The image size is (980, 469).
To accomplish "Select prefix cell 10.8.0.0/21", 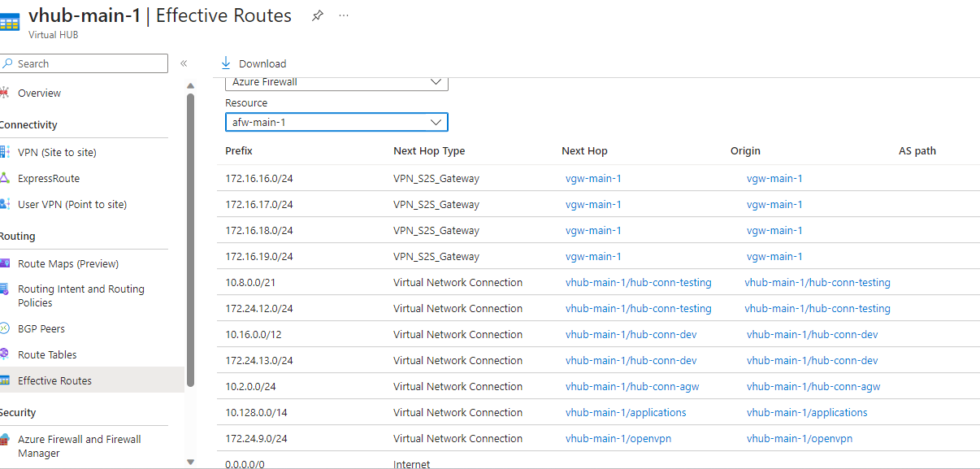I will (x=252, y=282).
